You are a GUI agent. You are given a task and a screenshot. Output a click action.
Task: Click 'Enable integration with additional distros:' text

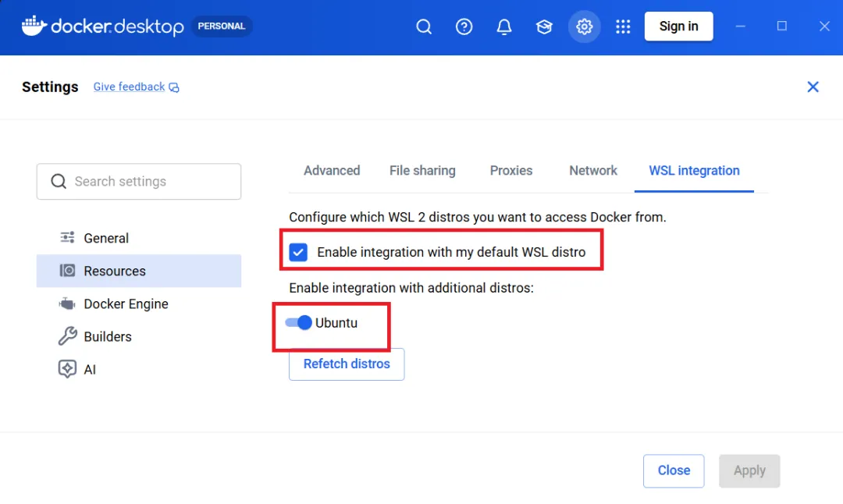pos(411,287)
